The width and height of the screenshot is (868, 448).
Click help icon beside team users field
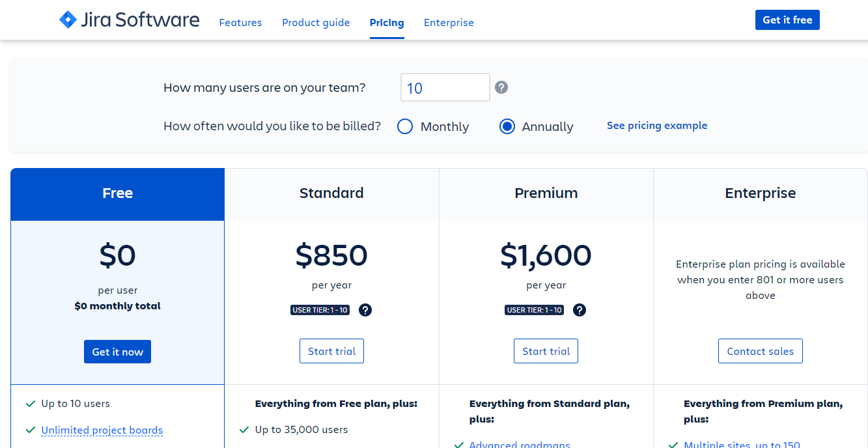501,87
